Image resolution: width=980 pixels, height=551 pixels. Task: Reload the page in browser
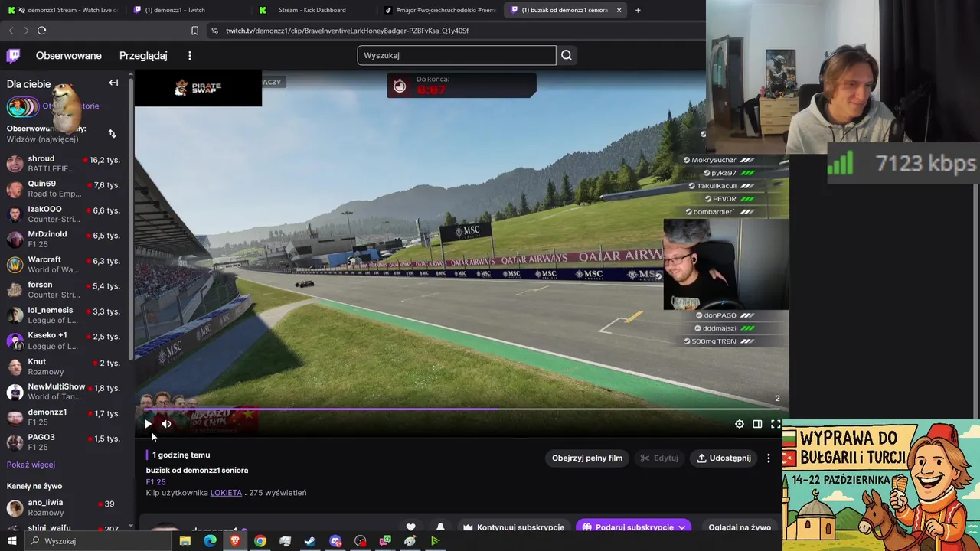pyautogui.click(x=41, y=31)
